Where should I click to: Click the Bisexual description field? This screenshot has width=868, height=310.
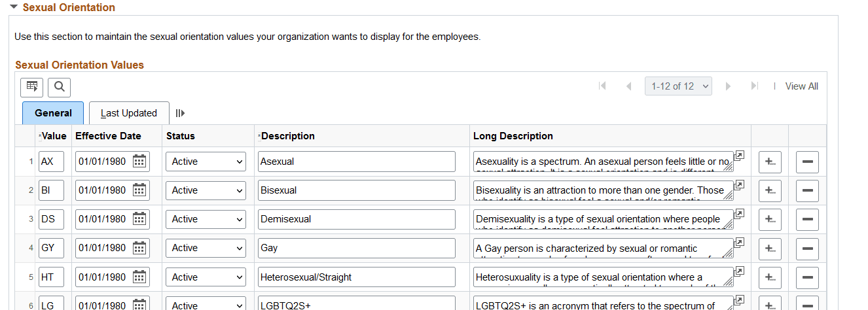pos(356,190)
